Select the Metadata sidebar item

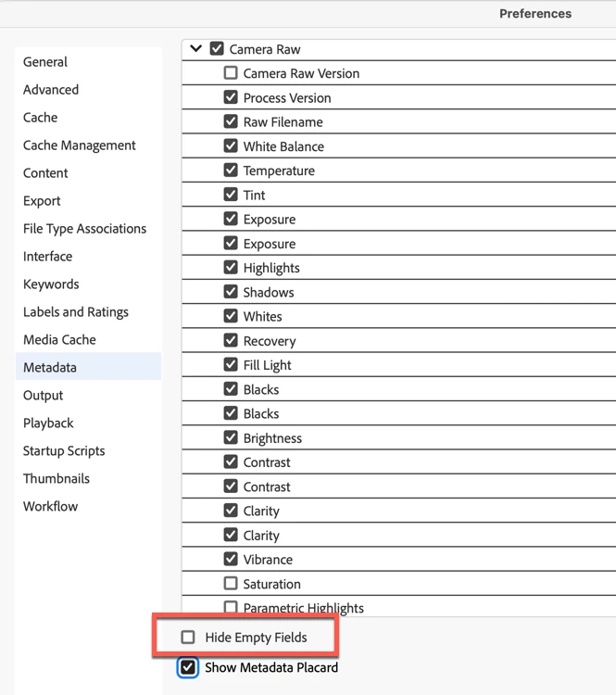pos(88,366)
